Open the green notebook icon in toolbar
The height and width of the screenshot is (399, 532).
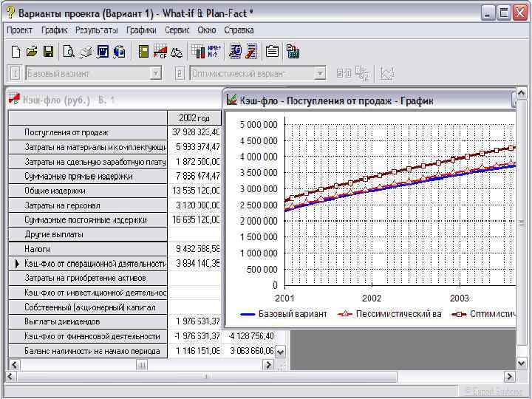(x=143, y=52)
